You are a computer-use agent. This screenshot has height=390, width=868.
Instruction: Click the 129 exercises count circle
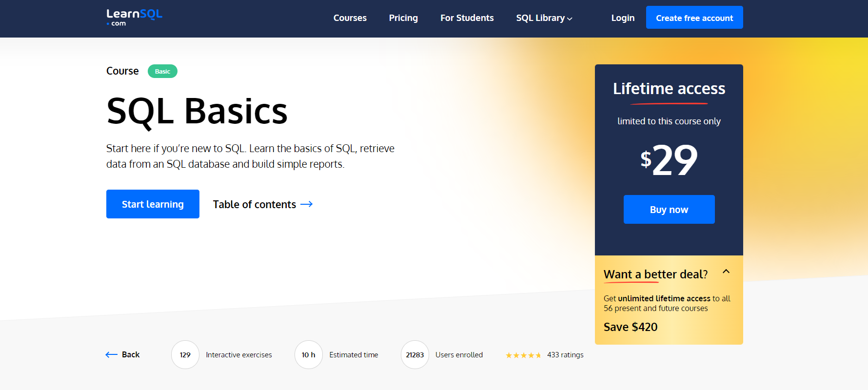185,355
